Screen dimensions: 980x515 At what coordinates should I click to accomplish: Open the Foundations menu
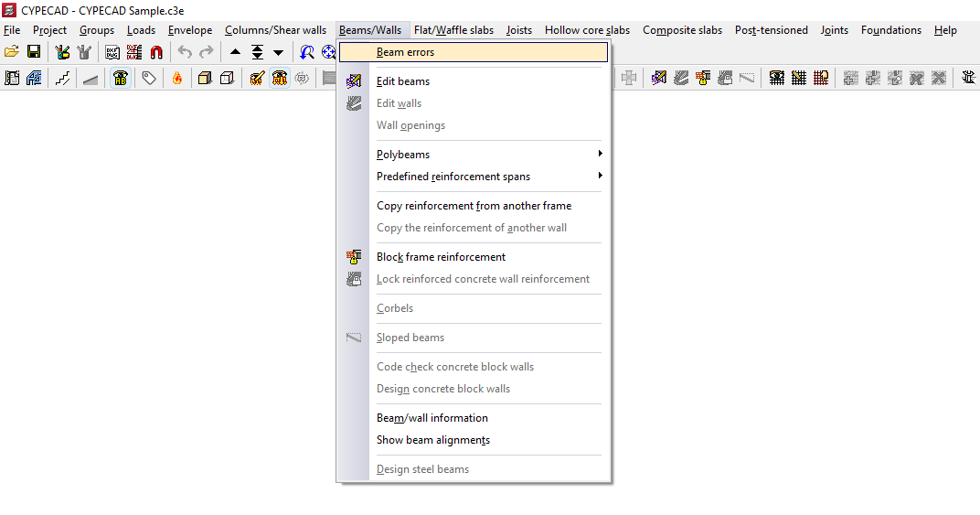pos(891,30)
